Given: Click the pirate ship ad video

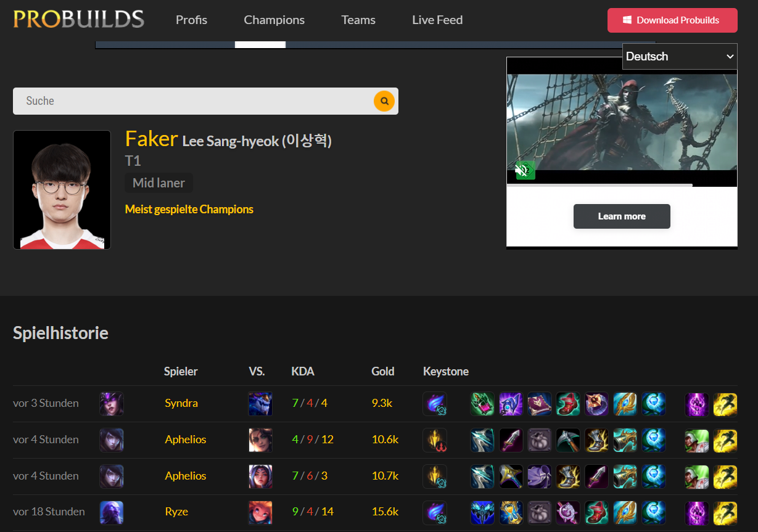Looking at the screenshot, I should (622, 122).
